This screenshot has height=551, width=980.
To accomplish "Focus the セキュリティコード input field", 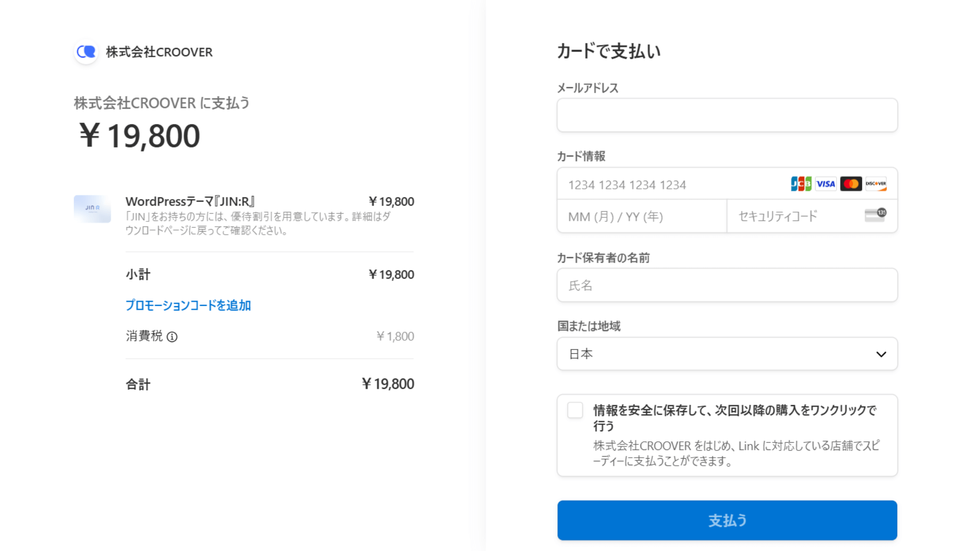I will tap(812, 216).
